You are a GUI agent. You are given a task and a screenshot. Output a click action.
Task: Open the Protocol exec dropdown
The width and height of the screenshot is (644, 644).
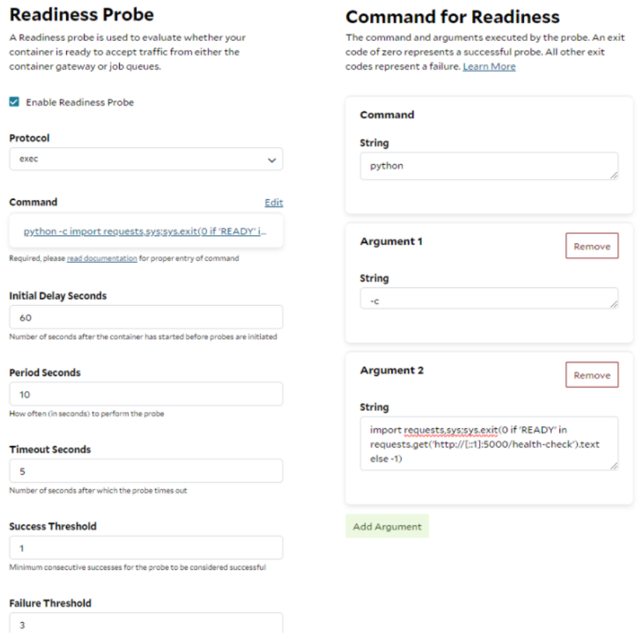146,159
